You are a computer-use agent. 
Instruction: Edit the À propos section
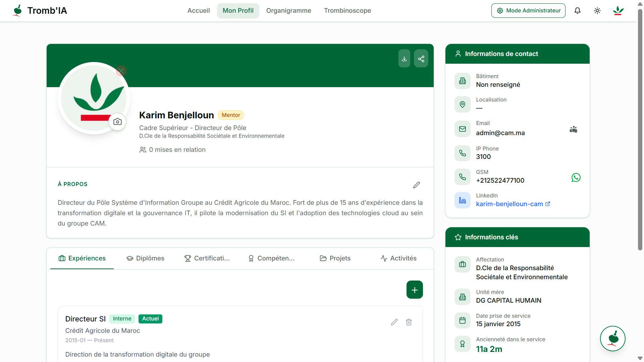[416, 185]
